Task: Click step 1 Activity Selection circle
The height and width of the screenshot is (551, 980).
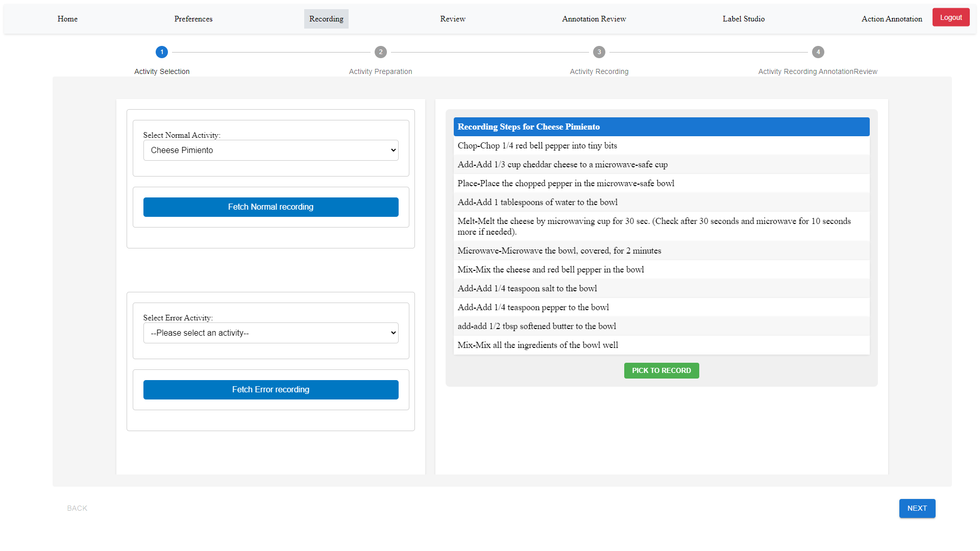Action: tap(162, 52)
